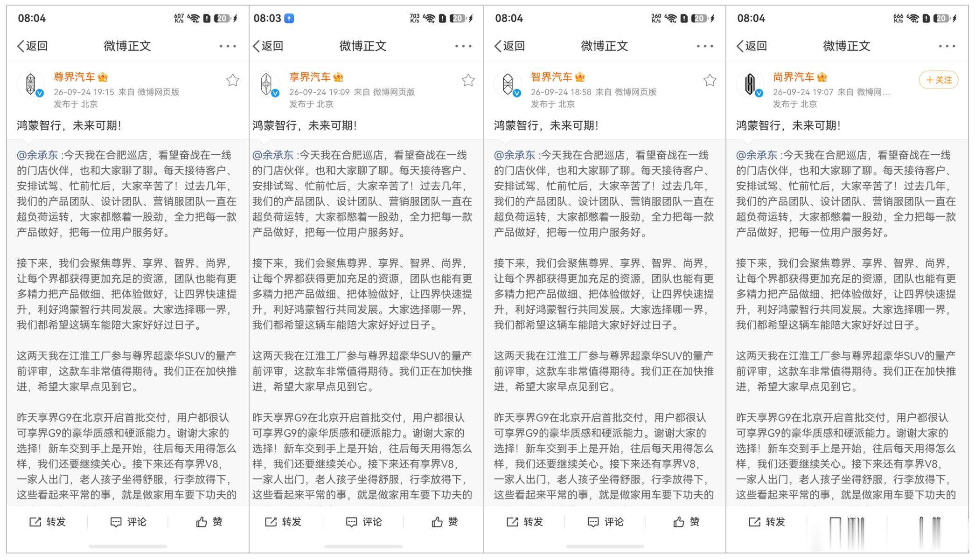Tap the 微博正文 title above 尚界汽车
975x560 pixels.
[x=847, y=46]
